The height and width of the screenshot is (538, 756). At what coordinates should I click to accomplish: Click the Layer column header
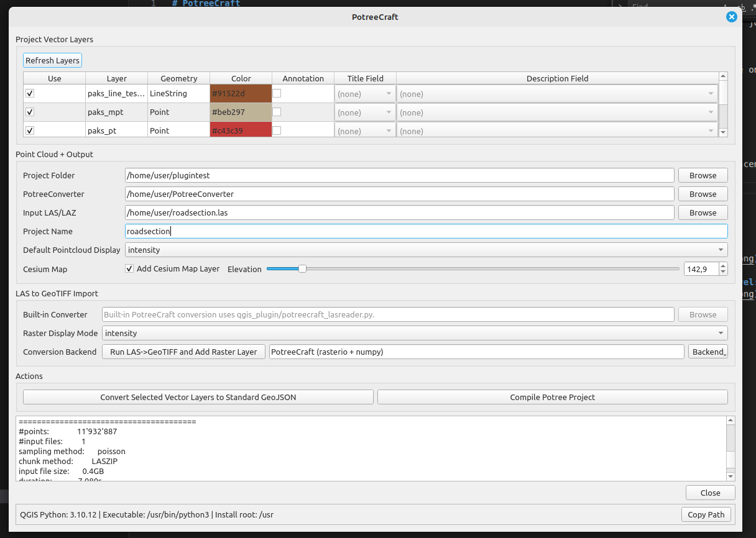pyautogui.click(x=117, y=78)
